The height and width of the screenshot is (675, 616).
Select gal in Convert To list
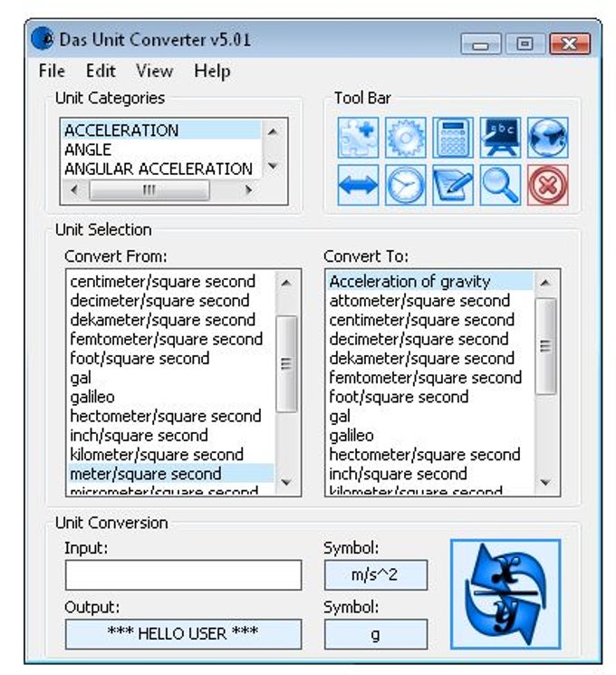429,416
